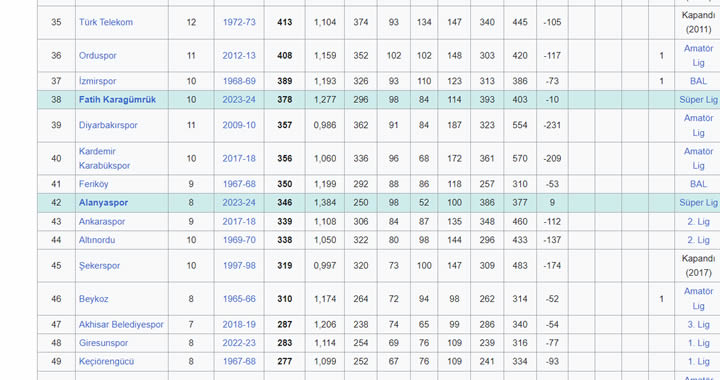The image size is (720, 380).
Task: Open the Ankaraspor link
Action: (101, 221)
